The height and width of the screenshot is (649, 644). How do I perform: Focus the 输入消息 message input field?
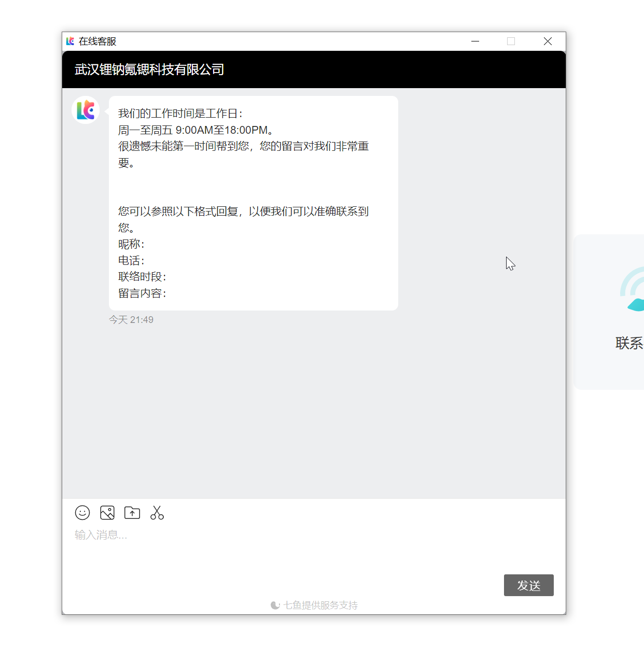point(314,547)
